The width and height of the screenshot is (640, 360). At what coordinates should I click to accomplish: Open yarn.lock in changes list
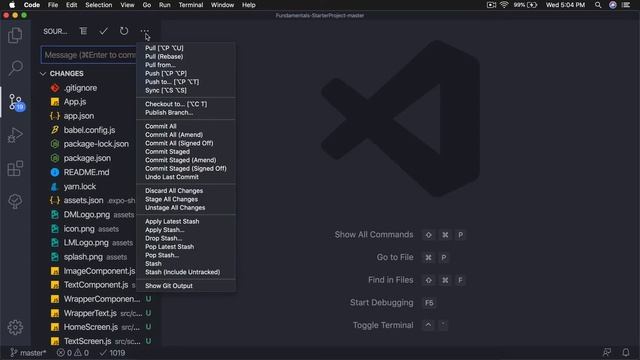(80, 187)
